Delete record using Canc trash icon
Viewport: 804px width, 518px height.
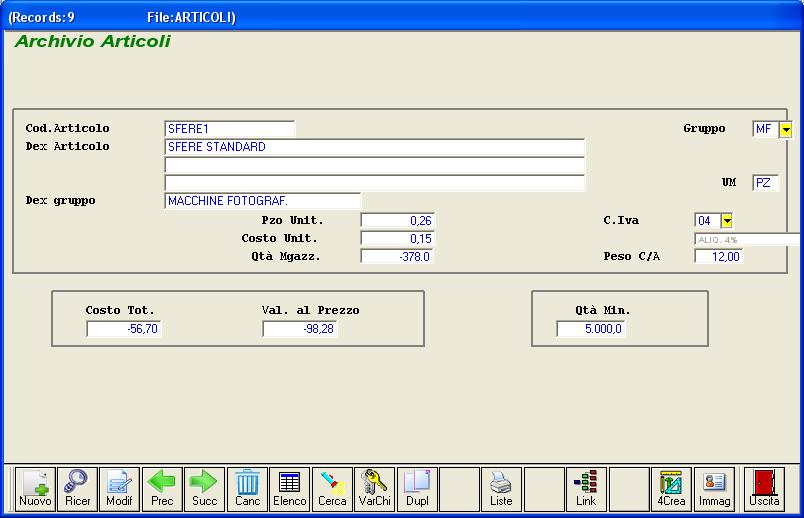(x=247, y=489)
